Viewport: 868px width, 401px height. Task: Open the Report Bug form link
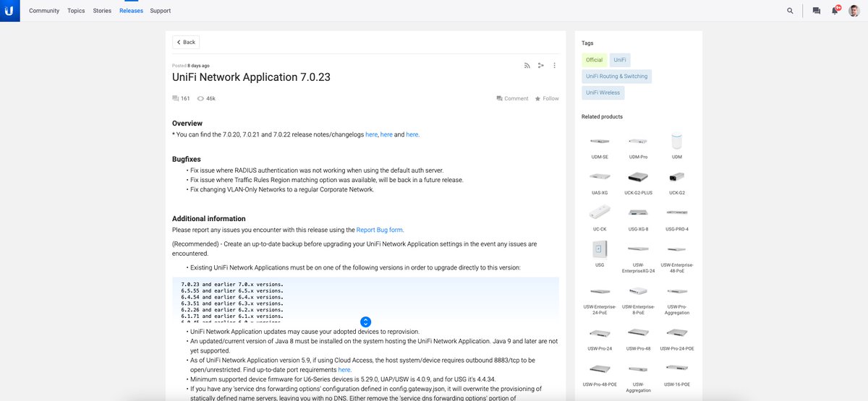pyautogui.click(x=380, y=230)
